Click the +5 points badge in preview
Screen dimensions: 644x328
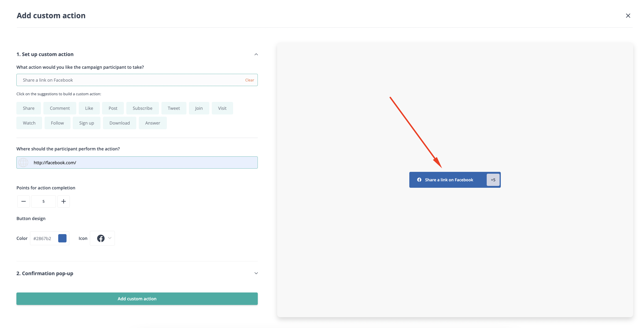pos(493,180)
